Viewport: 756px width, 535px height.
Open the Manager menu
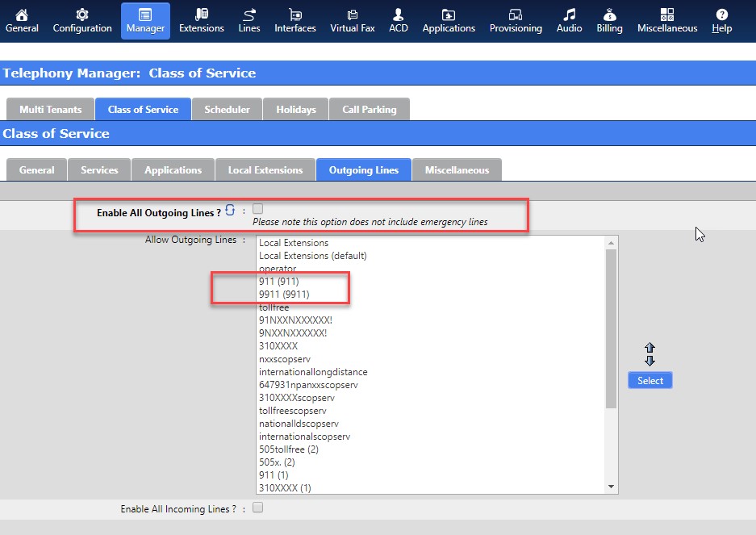(x=145, y=21)
